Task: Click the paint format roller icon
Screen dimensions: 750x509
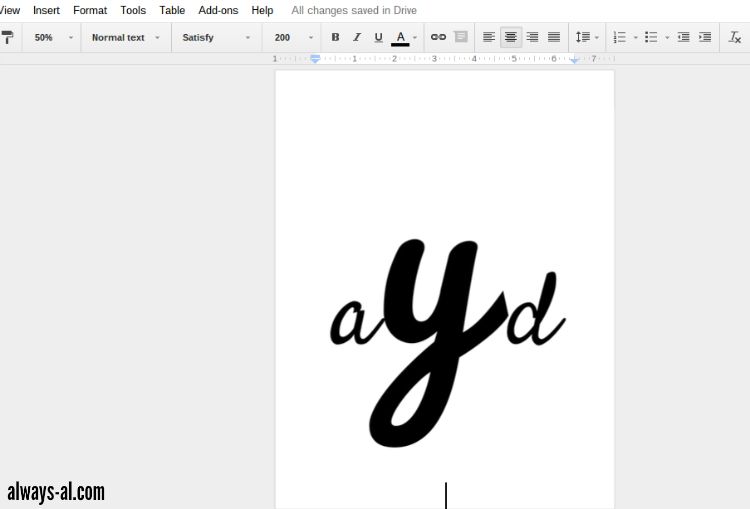Action: click(7, 37)
